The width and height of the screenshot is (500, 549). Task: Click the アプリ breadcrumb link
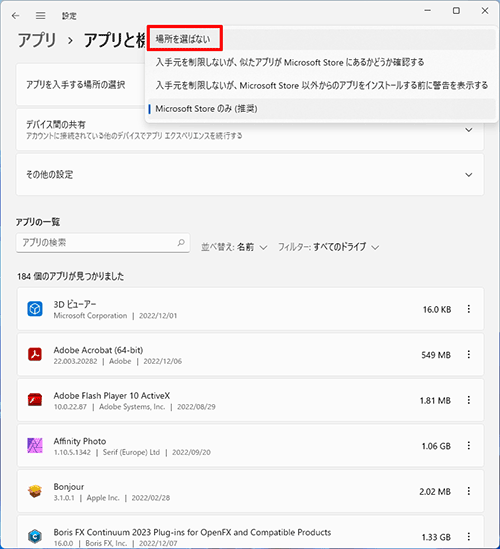point(37,40)
